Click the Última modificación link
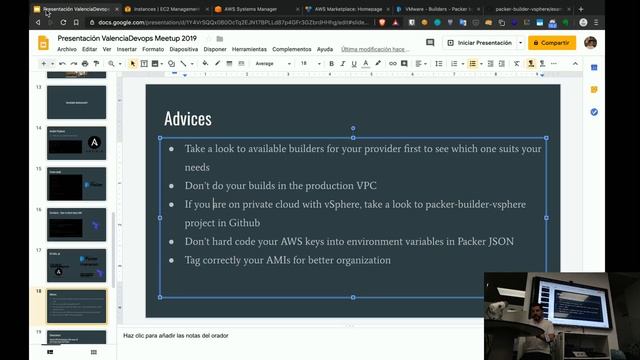Viewport: 640px width, 360px height. [x=375, y=49]
